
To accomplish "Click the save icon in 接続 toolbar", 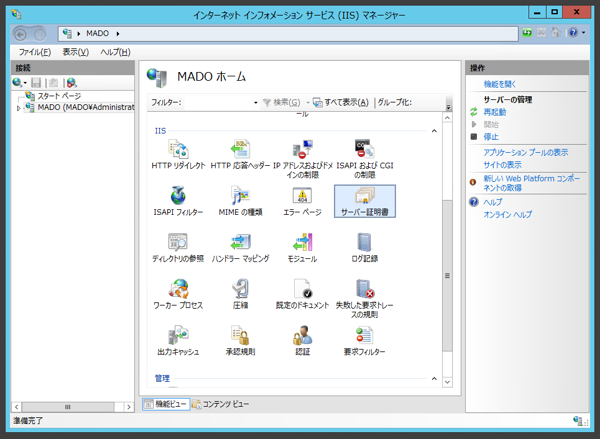I will [36, 82].
